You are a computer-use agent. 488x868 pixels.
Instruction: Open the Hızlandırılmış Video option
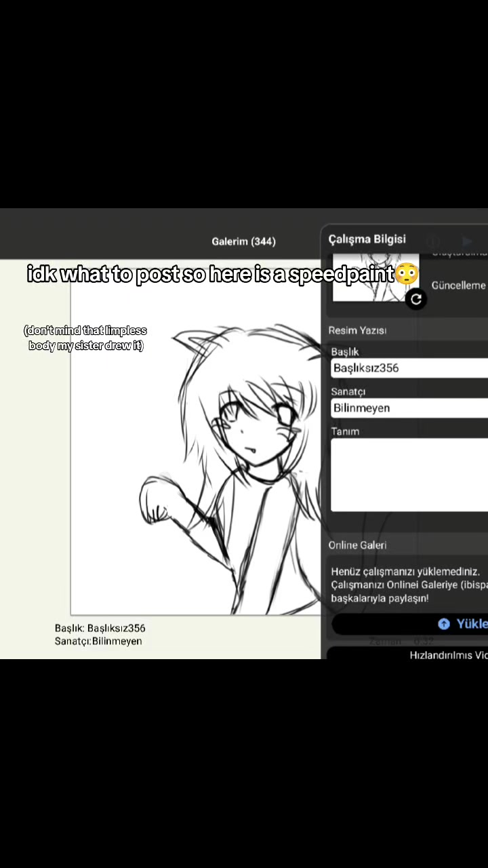coord(448,655)
